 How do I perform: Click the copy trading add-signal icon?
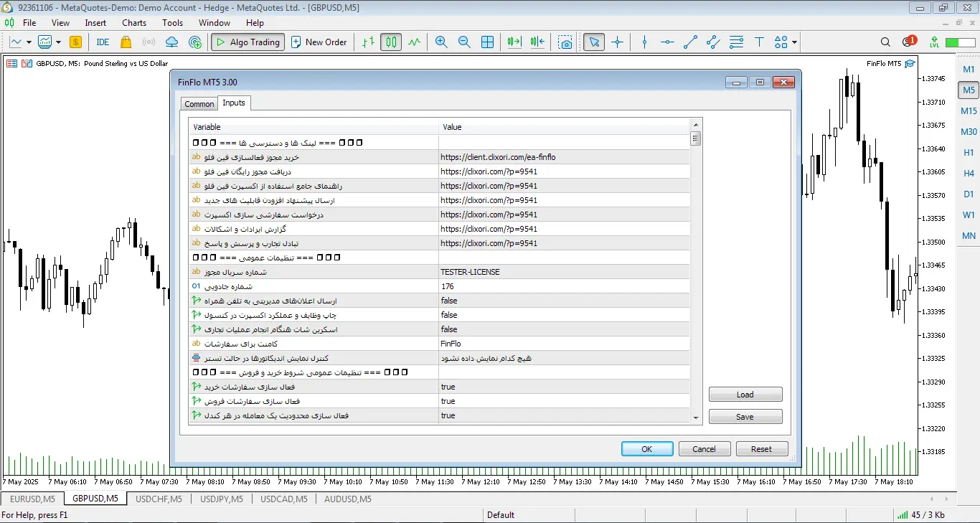pyautogui.click(x=194, y=42)
